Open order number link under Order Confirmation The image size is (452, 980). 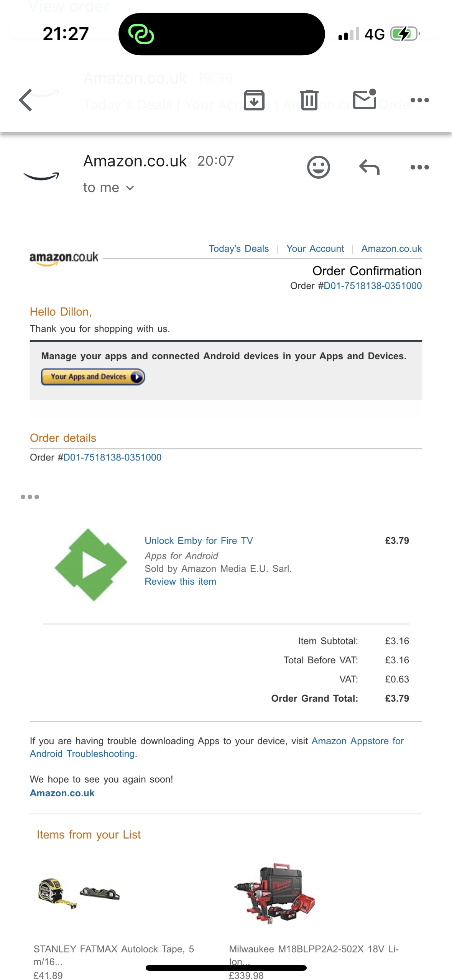pos(372,286)
